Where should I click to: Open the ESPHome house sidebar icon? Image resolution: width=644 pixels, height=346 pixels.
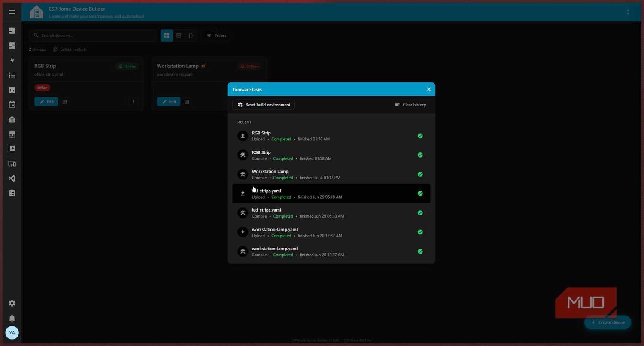(12, 119)
